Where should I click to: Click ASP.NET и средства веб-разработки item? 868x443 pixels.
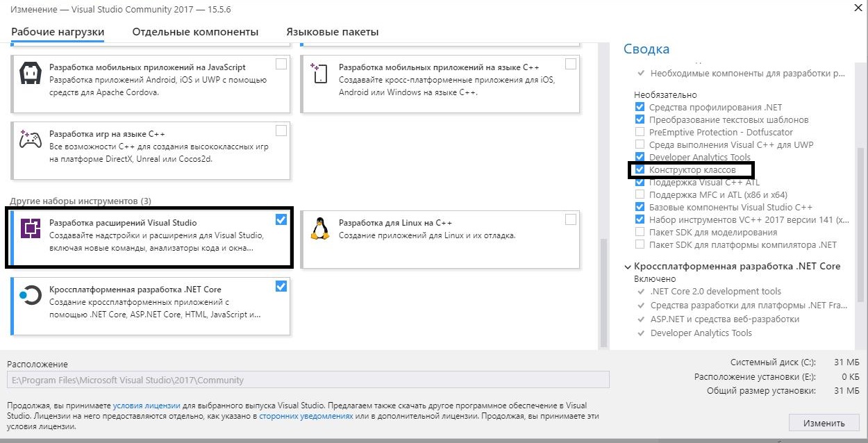coord(725,319)
